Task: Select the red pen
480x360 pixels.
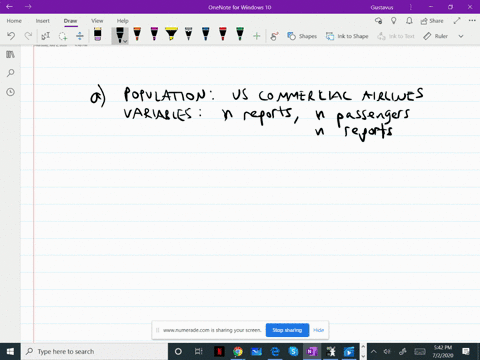Action: click(223, 34)
